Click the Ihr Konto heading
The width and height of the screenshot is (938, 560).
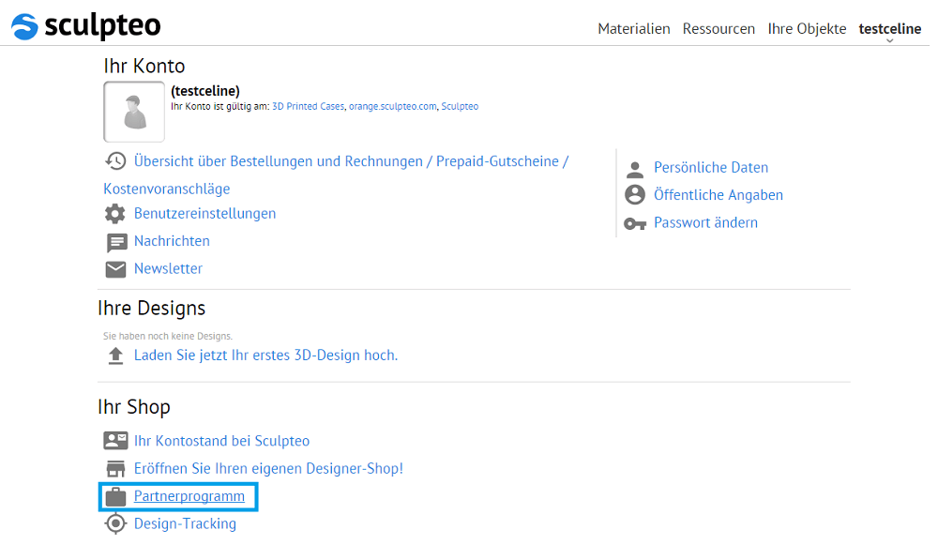tap(144, 66)
